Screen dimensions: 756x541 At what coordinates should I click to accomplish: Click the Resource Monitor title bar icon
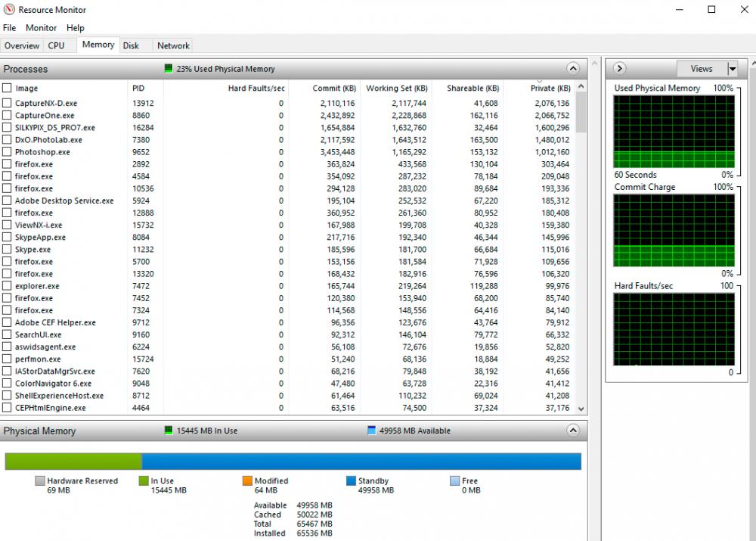click(x=8, y=9)
